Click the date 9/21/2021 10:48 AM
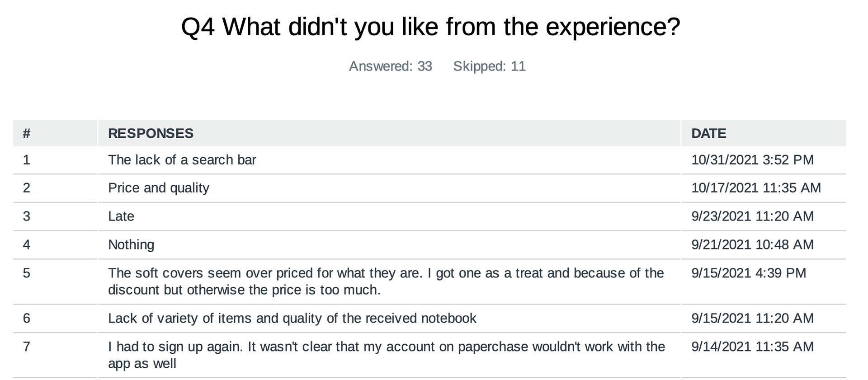The width and height of the screenshot is (868, 380). (x=752, y=245)
